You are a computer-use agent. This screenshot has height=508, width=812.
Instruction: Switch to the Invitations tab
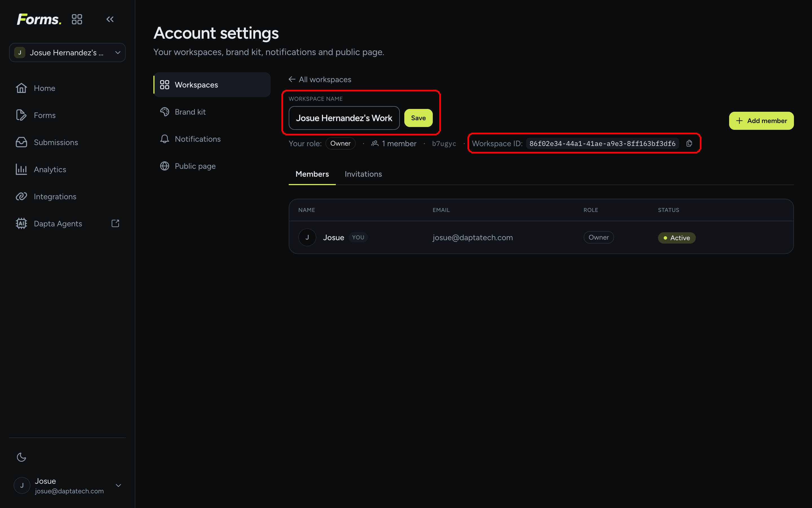pyautogui.click(x=363, y=174)
